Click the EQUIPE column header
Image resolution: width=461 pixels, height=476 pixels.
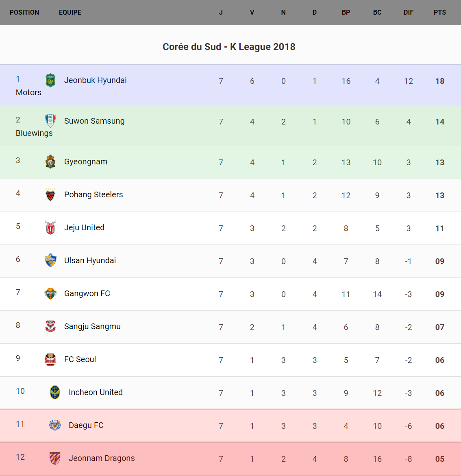(x=70, y=13)
